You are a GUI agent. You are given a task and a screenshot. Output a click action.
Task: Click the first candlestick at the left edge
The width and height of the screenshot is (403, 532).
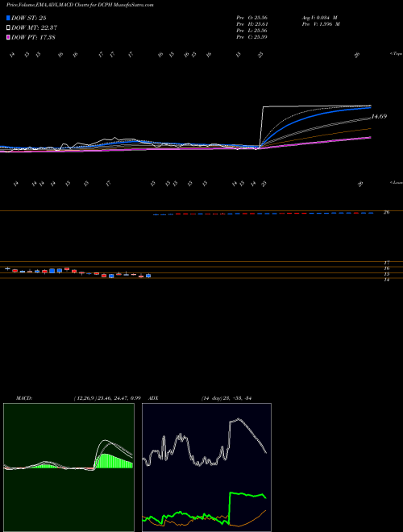7,268
